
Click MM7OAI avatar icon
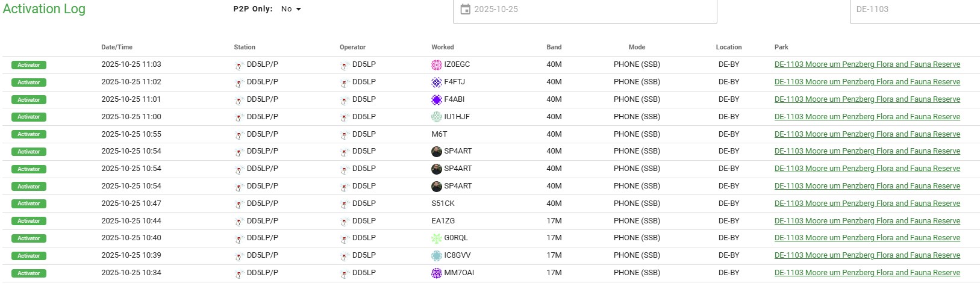pyautogui.click(x=437, y=273)
